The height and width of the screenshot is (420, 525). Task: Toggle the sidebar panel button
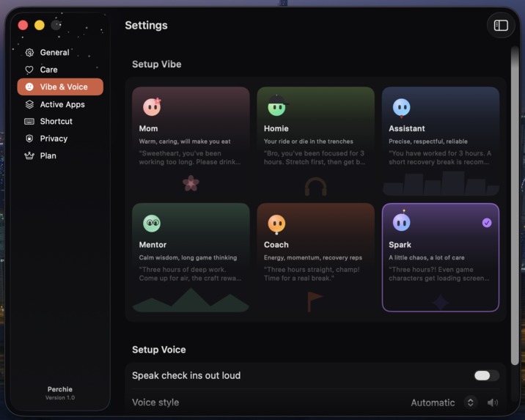(x=501, y=26)
